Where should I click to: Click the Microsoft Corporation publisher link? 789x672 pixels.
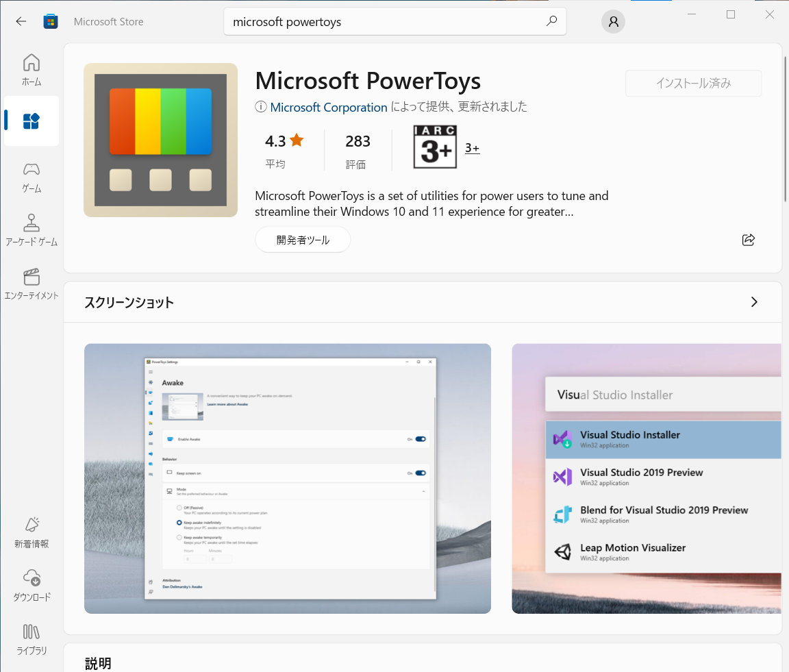(x=329, y=108)
